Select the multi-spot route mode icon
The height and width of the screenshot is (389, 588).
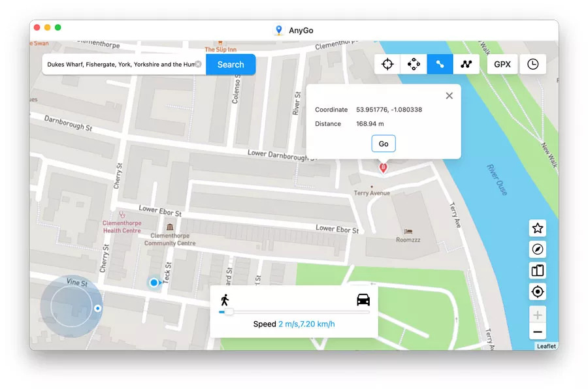466,64
